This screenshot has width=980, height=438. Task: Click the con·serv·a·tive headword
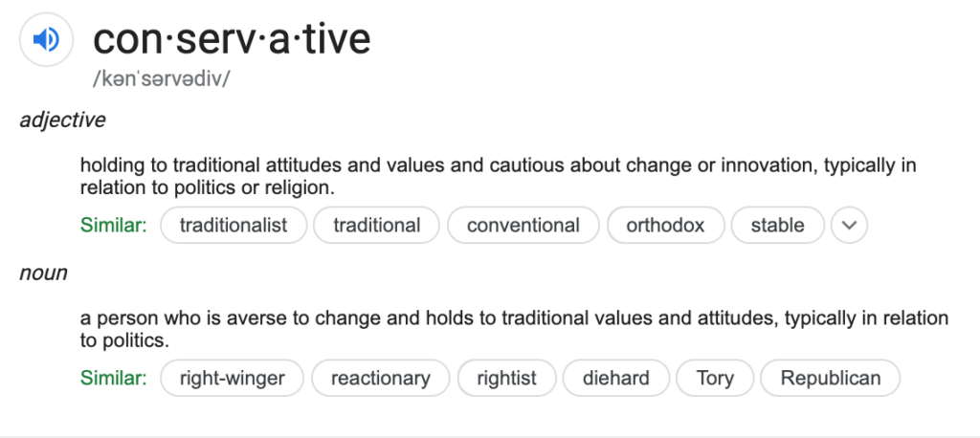[232, 38]
